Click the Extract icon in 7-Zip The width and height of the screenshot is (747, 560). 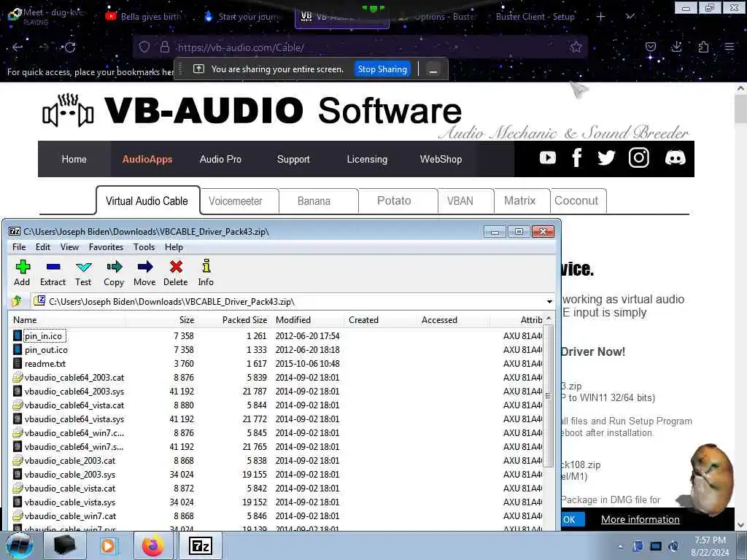(x=53, y=273)
